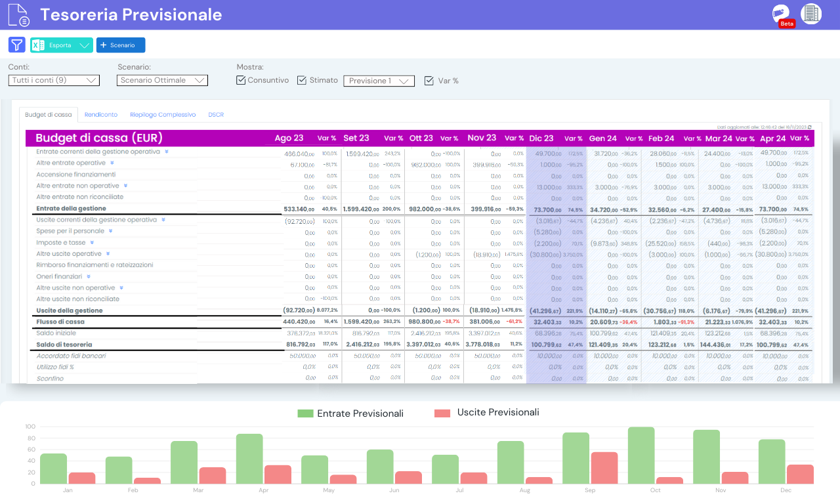The width and height of the screenshot is (840, 504).
Task: Select the Saldo di tesoreria row label
Action: 64,345
